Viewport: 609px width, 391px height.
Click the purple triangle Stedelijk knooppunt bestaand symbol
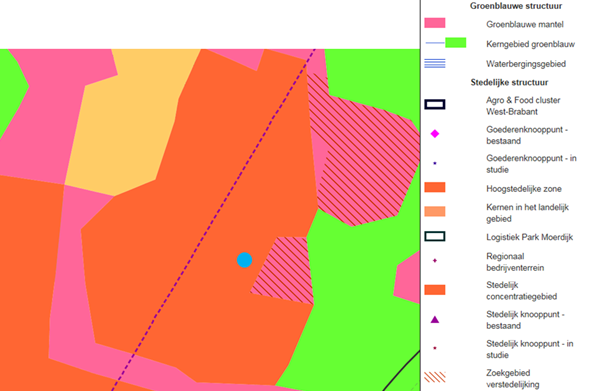[435, 320]
